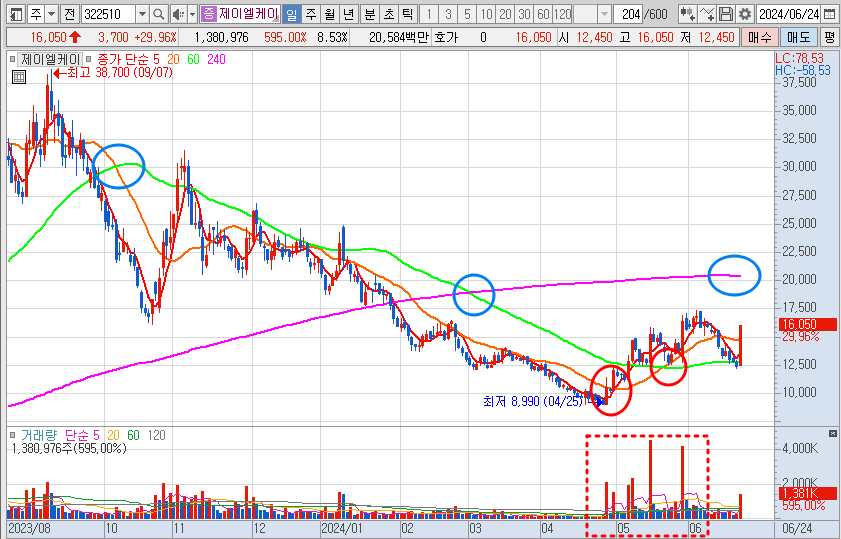The image size is (841, 539).
Task: Click the purple 증 market badge
Action: tap(208, 14)
